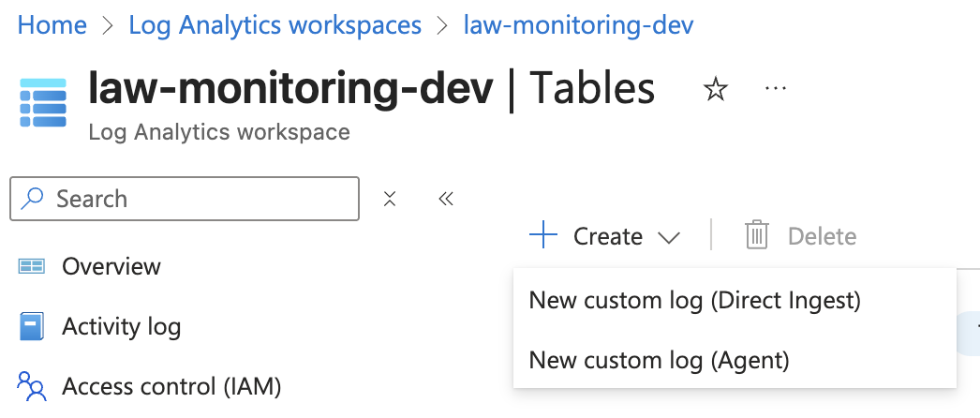980x418 pixels.
Task: Open Overview in the sidebar
Action: 111,267
